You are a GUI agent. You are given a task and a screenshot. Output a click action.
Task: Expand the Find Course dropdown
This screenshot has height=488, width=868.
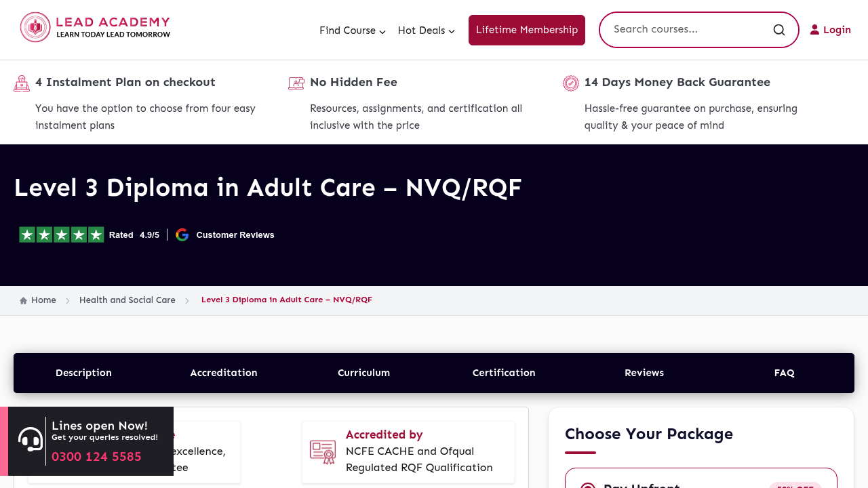point(353,30)
